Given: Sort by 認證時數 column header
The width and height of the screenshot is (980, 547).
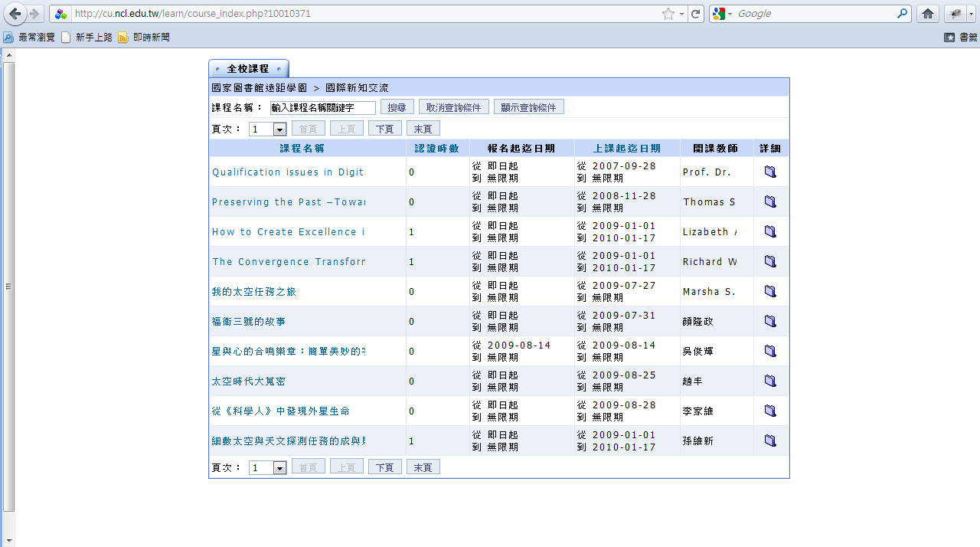Looking at the screenshot, I should click(x=436, y=149).
